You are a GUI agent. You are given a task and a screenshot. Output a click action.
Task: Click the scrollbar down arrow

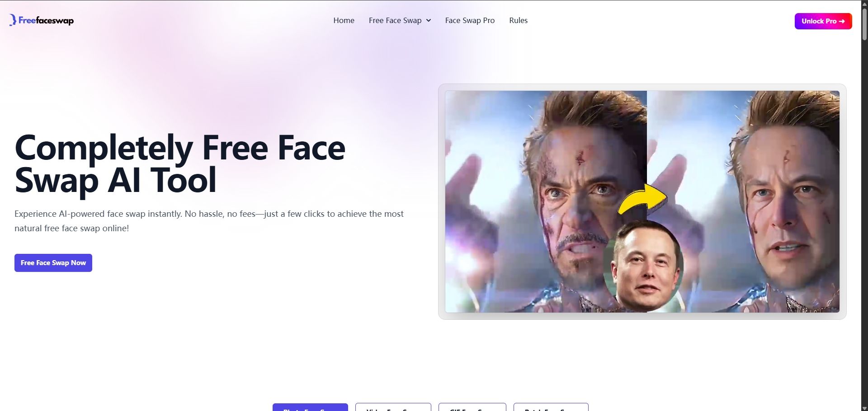864,408
